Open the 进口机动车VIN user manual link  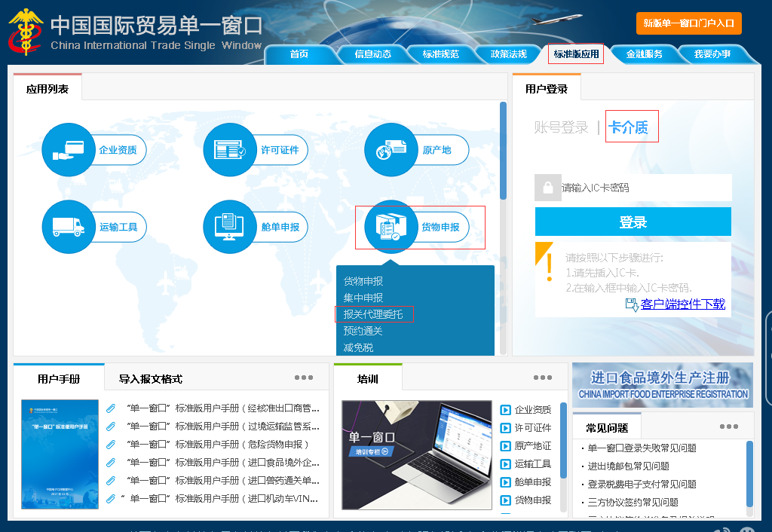220,499
